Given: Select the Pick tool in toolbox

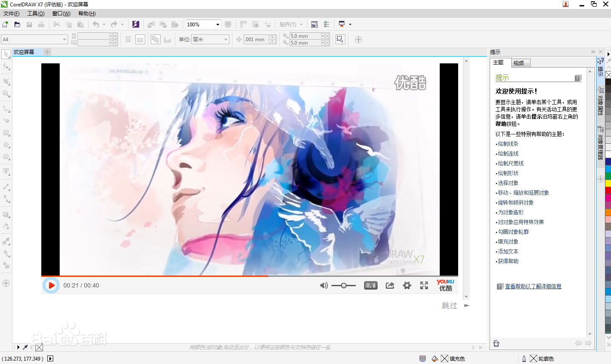Looking at the screenshot, I should coord(6,54).
